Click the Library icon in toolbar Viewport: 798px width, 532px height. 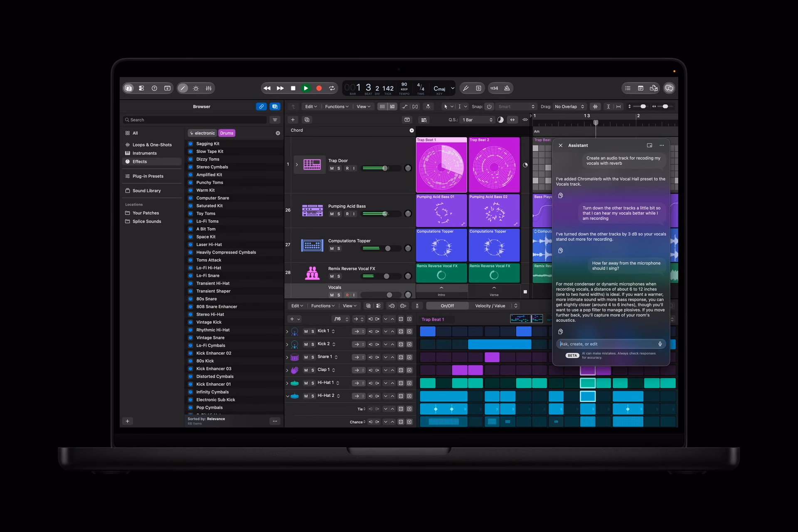click(128, 88)
